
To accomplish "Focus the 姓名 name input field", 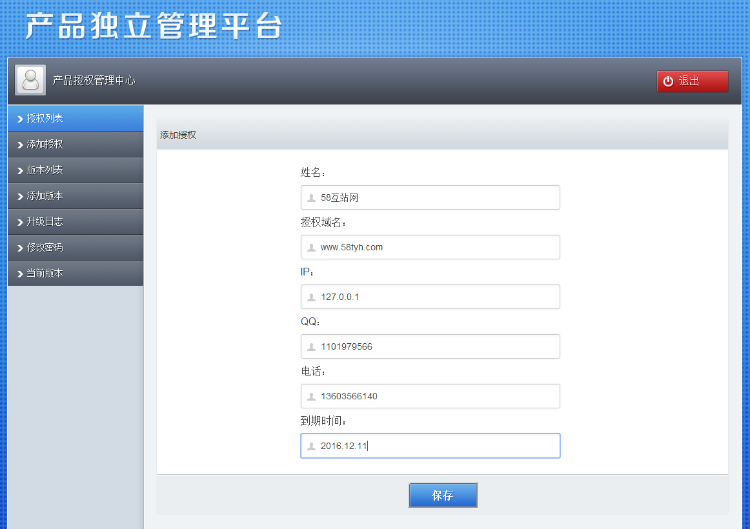I will (430, 198).
